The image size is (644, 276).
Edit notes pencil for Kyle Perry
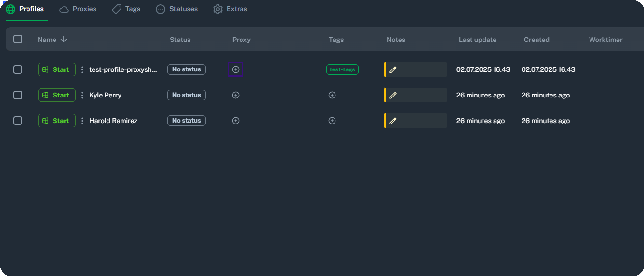pos(393,95)
